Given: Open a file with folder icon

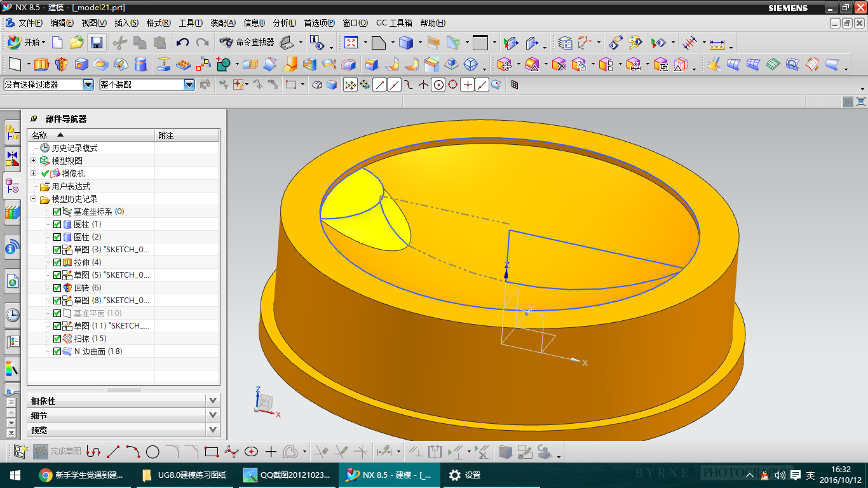Looking at the screenshot, I should click(x=76, y=43).
